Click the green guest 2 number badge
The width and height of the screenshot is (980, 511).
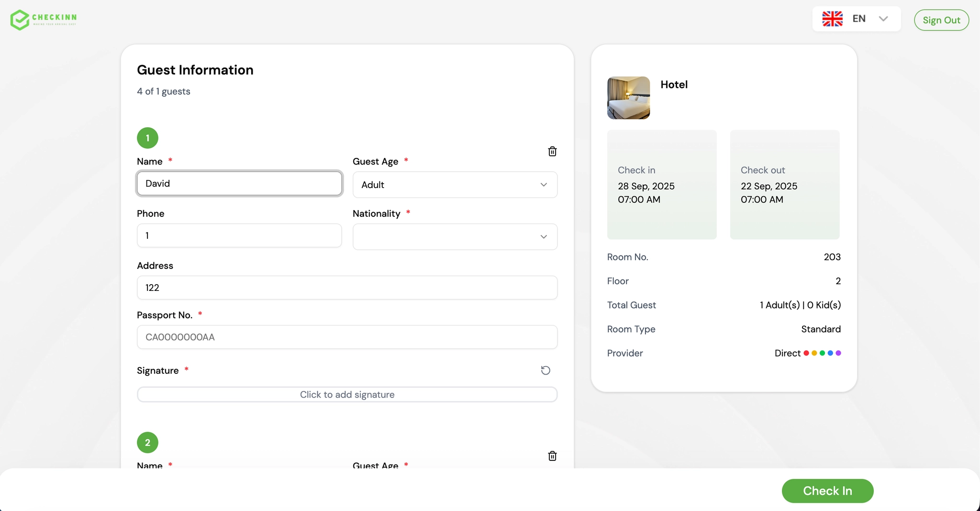147,443
